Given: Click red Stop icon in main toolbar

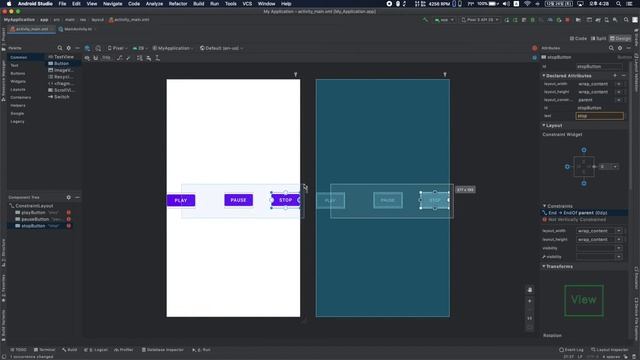Looking at the screenshot, I should [567, 20].
